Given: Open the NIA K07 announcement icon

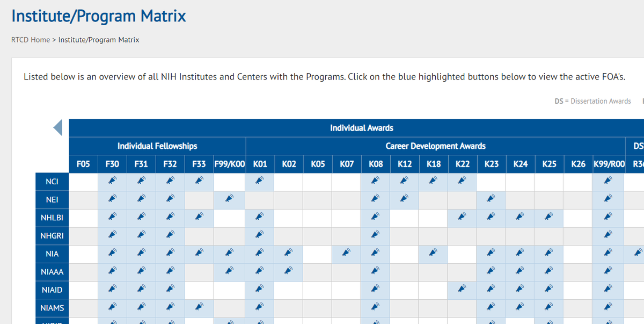Looking at the screenshot, I should coord(346,253).
